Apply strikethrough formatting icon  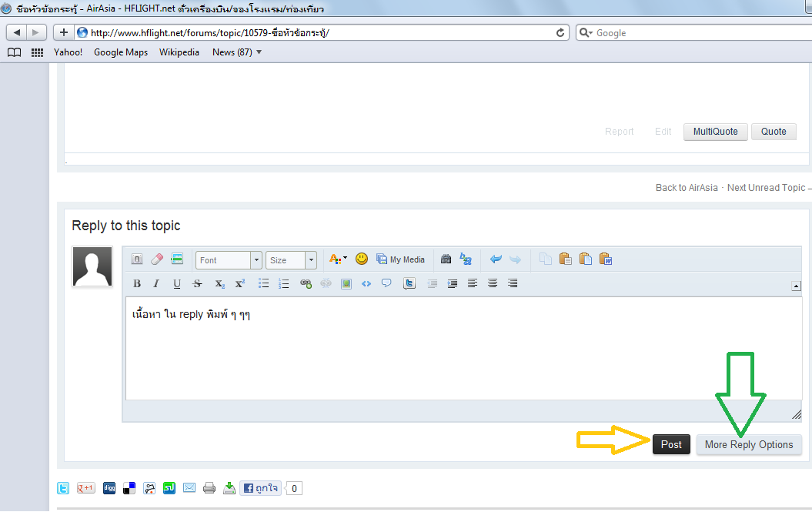(197, 283)
